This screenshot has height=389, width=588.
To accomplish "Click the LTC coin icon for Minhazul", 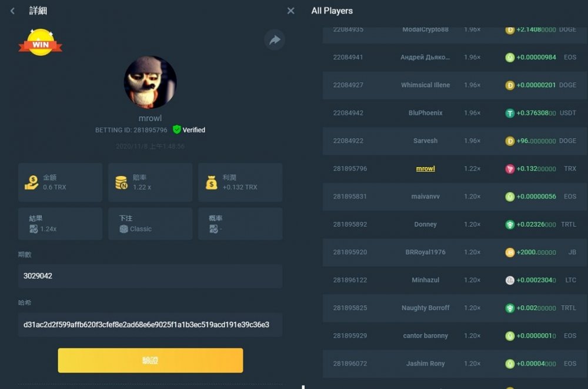I will pos(510,280).
